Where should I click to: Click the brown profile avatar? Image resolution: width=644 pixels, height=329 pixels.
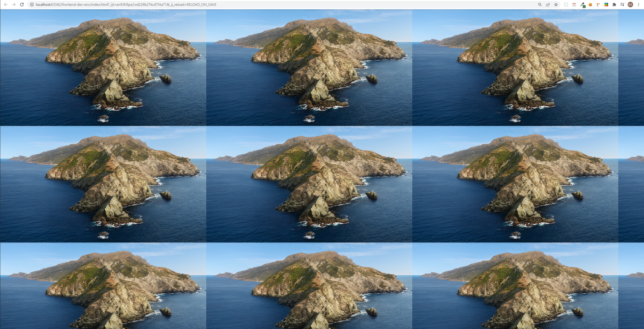pos(630,5)
